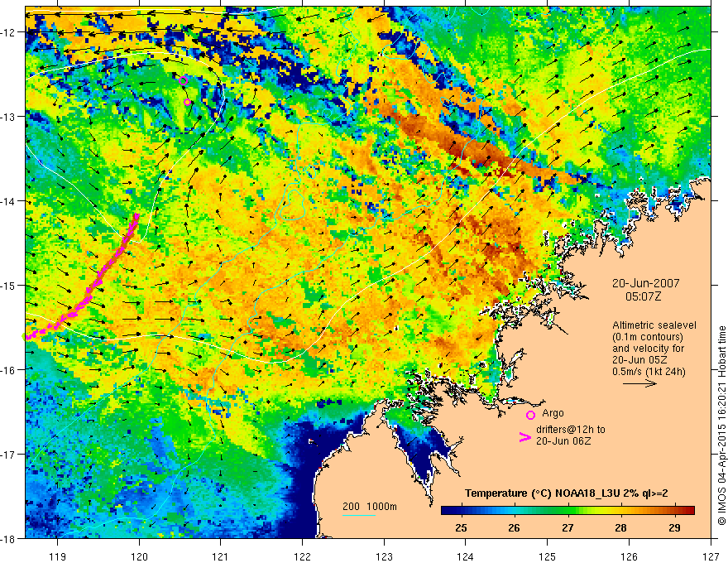Image resolution: width=728 pixels, height=563 pixels.
Task: Click the 0.5m/s velocity scale arrow
Action: (639, 383)
